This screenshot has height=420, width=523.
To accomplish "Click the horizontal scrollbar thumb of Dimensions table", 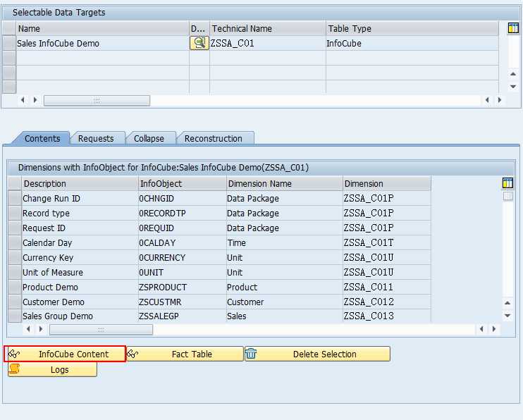I will [x=101, y=330].
